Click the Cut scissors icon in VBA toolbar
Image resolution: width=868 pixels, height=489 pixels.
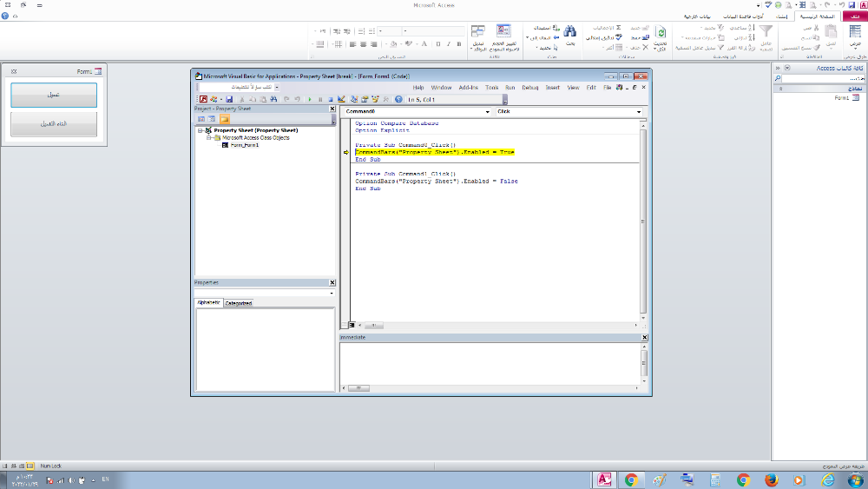(242, 100)
